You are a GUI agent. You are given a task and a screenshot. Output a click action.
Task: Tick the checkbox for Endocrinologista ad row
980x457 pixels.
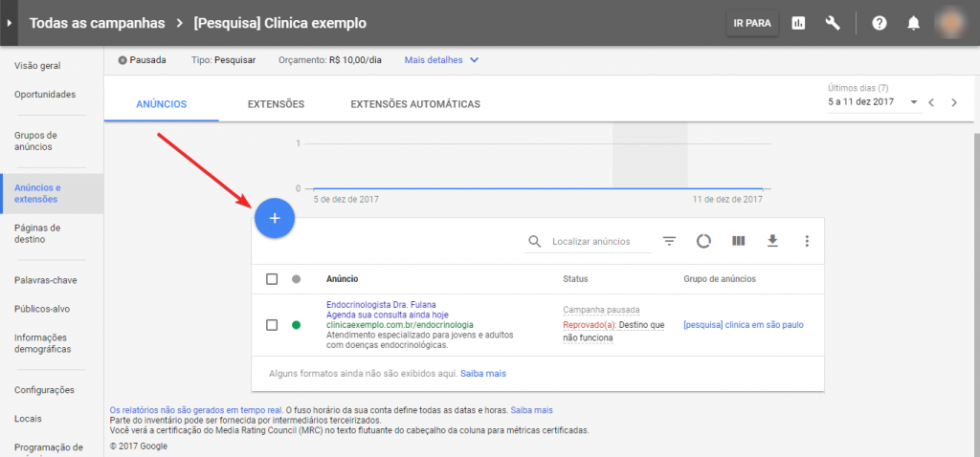[x=272, y=325]
